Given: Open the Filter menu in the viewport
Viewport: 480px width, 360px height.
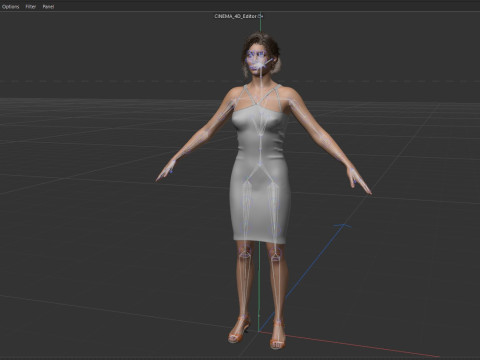Looking at the screenshot, I should click(x=31, y=6).
